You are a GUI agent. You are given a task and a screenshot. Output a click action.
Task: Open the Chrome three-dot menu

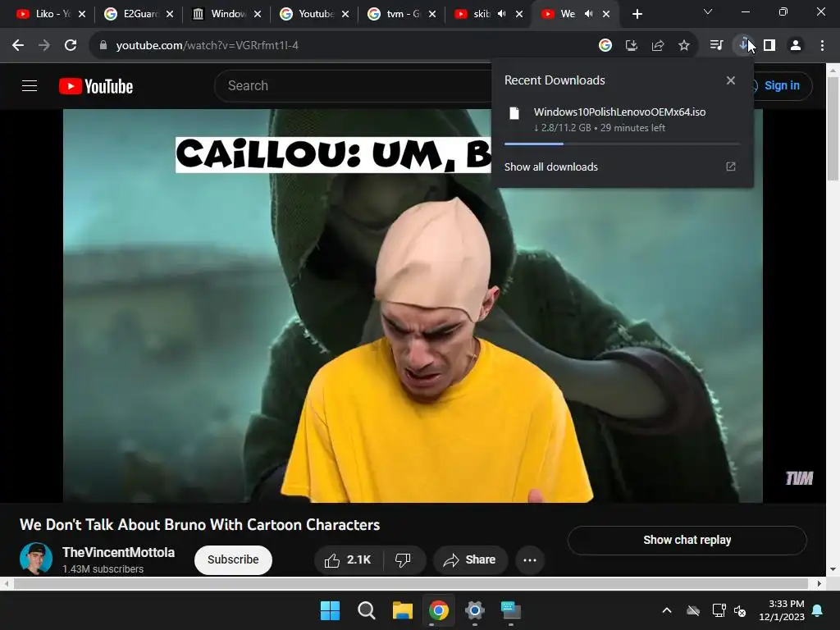(822, 46)
